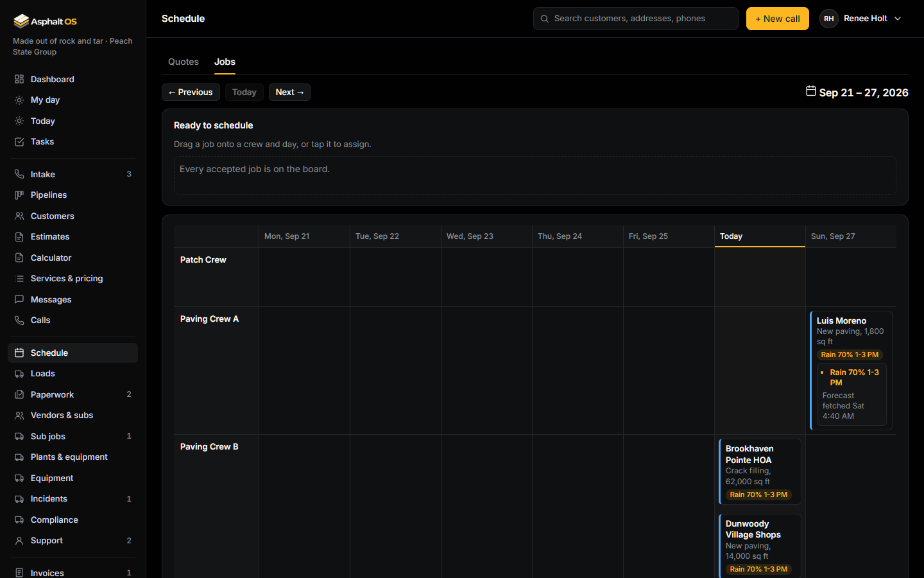Screen dimensions: 924x578
Task: Open Incidents in the sidebar
Action: [73, 499]
